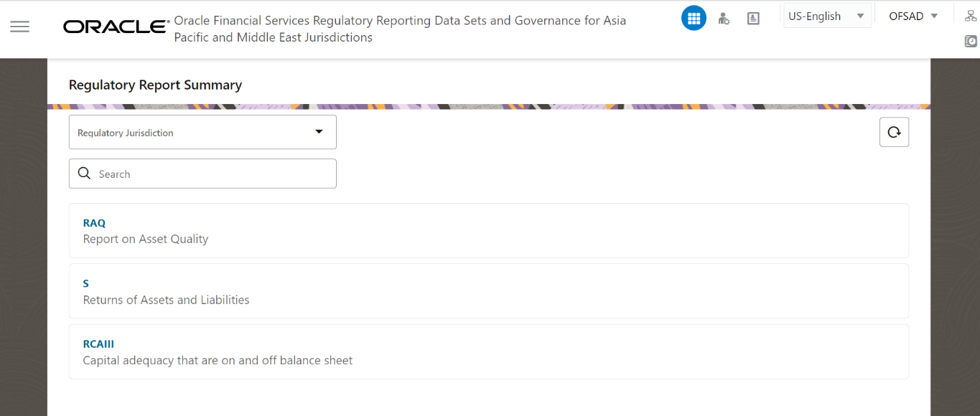The width and height of the screenshot is (980, 416).
Task: Expand the OFSAD user menu
Action: pyautogui.click(x=913, y=15)
